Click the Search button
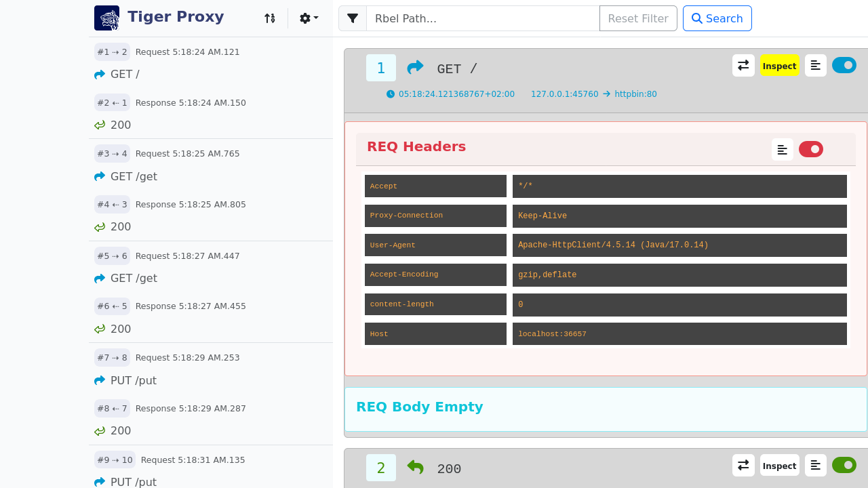This screenshot has height=488, width=868. coord(717,18)
